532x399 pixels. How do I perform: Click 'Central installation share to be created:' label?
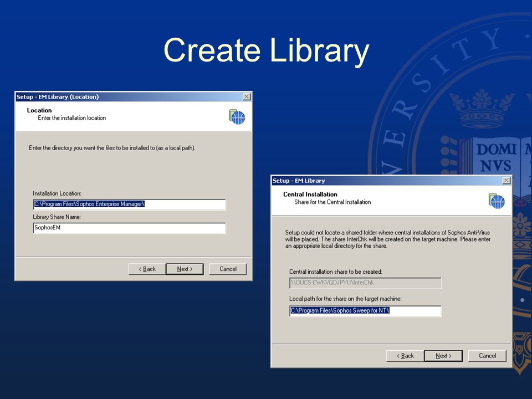[336, 272]
